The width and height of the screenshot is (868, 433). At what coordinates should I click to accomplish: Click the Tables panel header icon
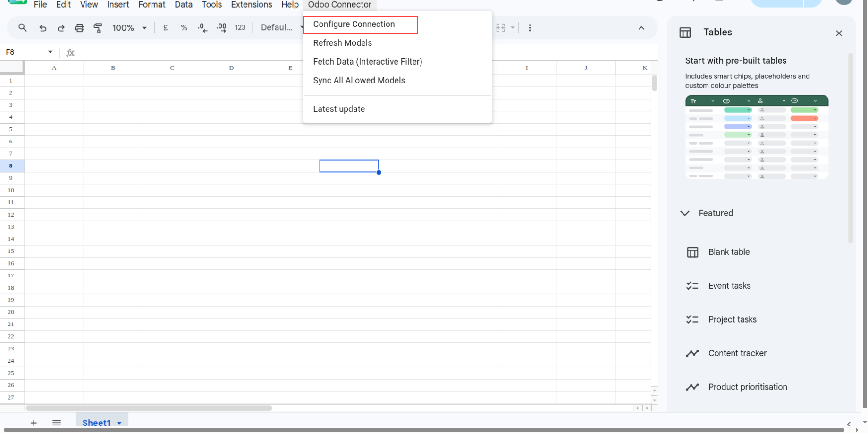coord(685,33)
